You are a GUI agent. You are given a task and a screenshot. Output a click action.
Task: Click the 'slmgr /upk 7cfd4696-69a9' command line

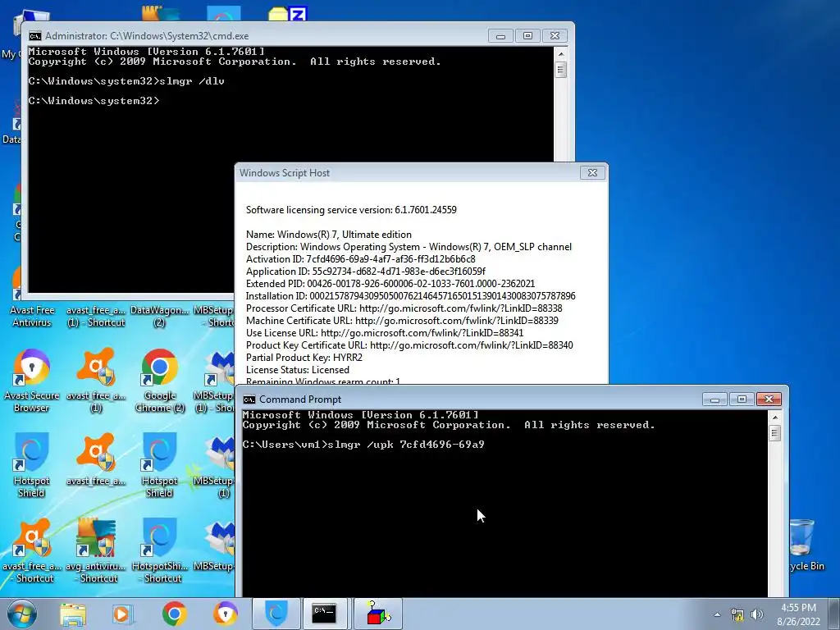pyautogui.click(x=363, y=445)
